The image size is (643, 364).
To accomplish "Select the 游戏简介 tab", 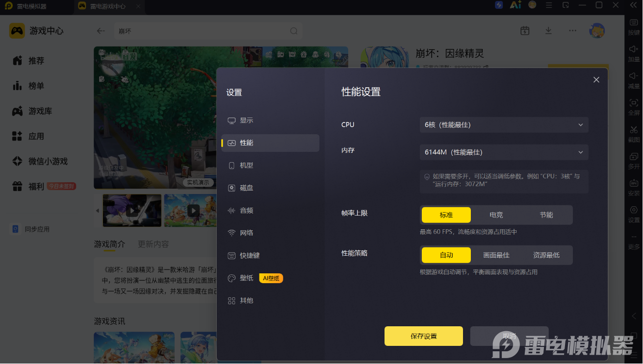I will [110, 244].
